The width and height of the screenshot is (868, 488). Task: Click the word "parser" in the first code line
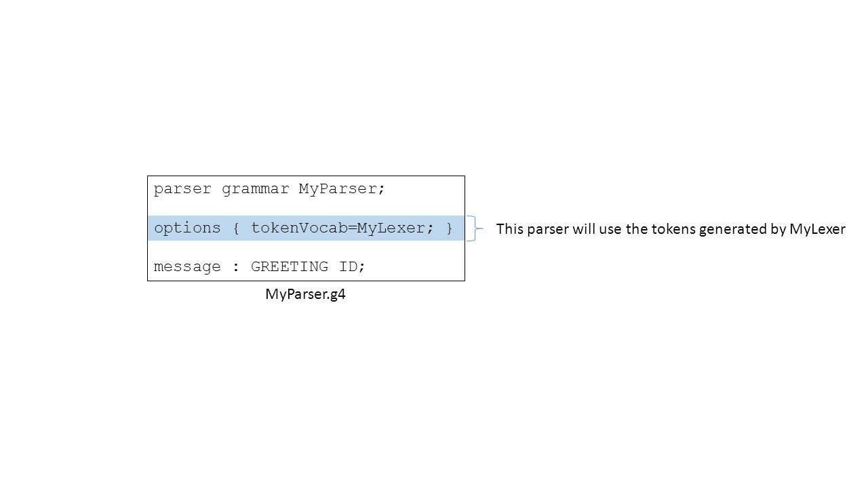pos(182,189)
